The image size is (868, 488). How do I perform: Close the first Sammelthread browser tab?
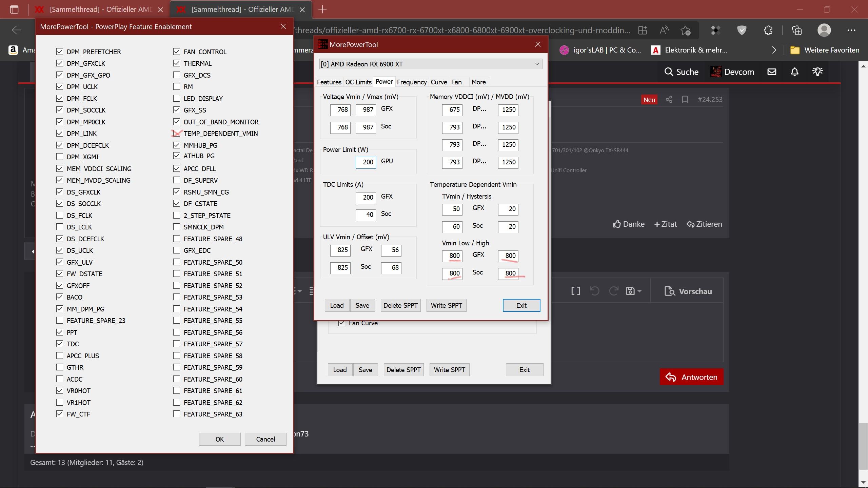(161, 9)
